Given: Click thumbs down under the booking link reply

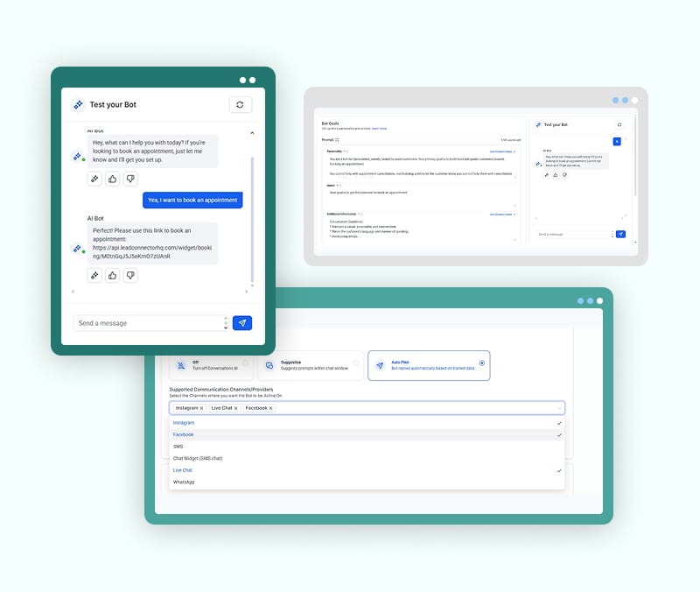Looking at the screenshot, I should (x=131, y=275).
